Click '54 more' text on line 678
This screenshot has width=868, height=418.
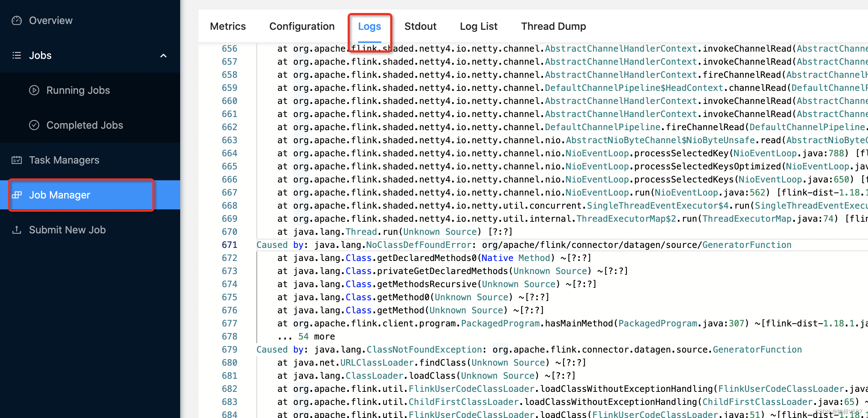[x=316, y=337]
